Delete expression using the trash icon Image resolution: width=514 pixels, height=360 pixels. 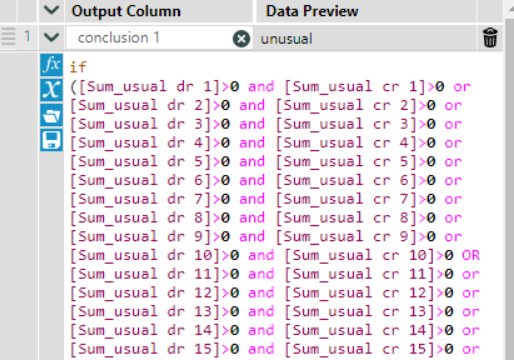coord(490,37)
